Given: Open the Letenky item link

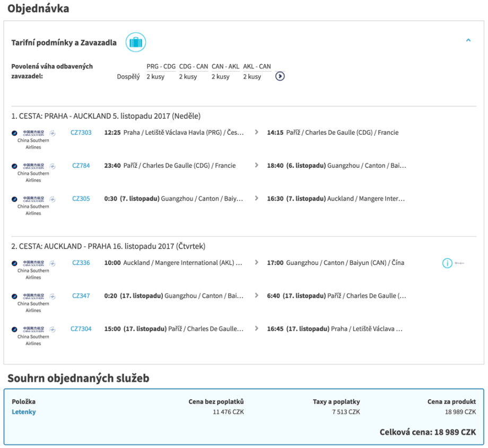Looking at the screenshot, I should coord(24,412).
